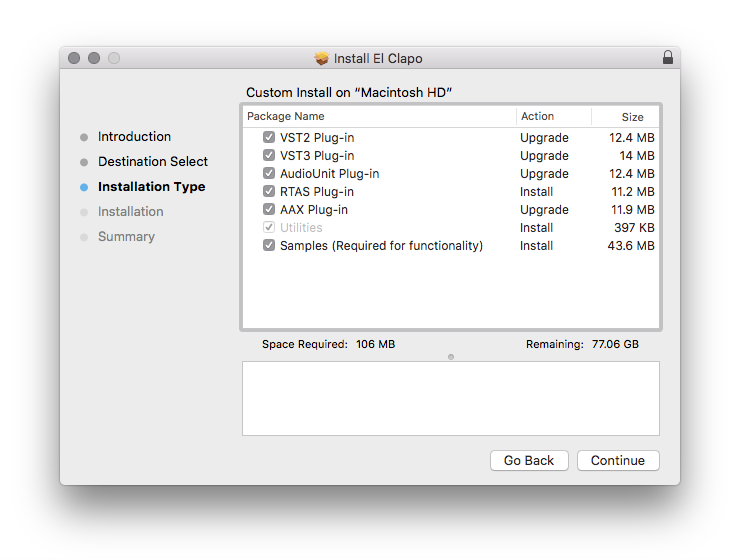The width and height of the screenshot is (737, 560).
Task: Click the empty package description box
Action: pyautogui.click(x=450, y=398)
